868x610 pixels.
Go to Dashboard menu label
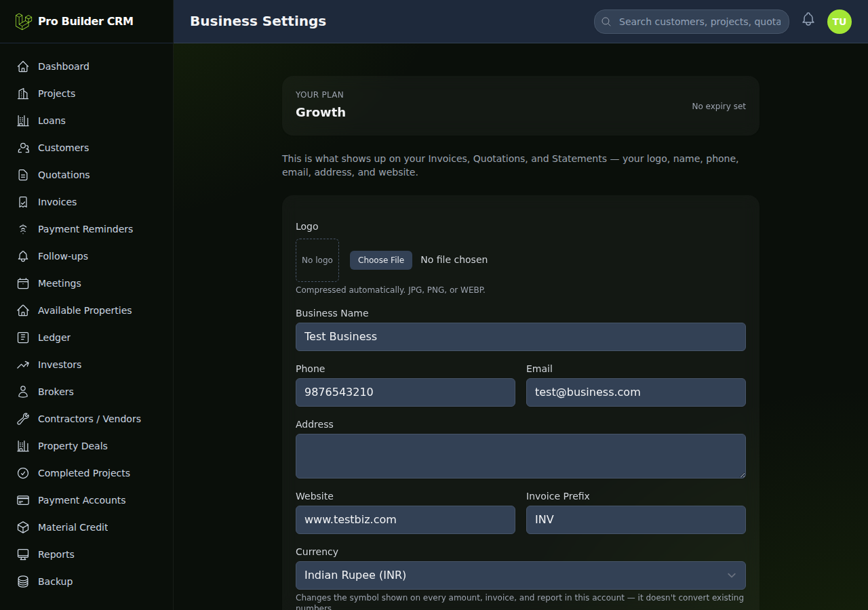point(64,66)
